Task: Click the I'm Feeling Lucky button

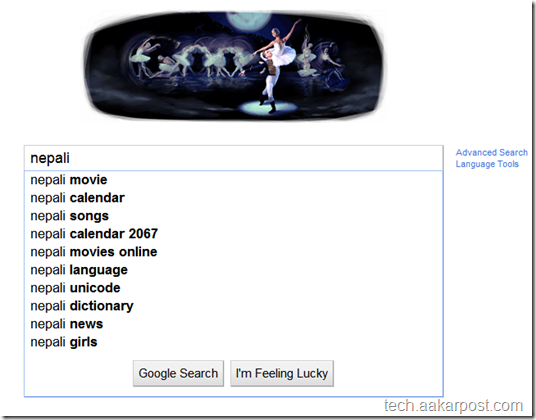Action: click(x=282, y=373)
